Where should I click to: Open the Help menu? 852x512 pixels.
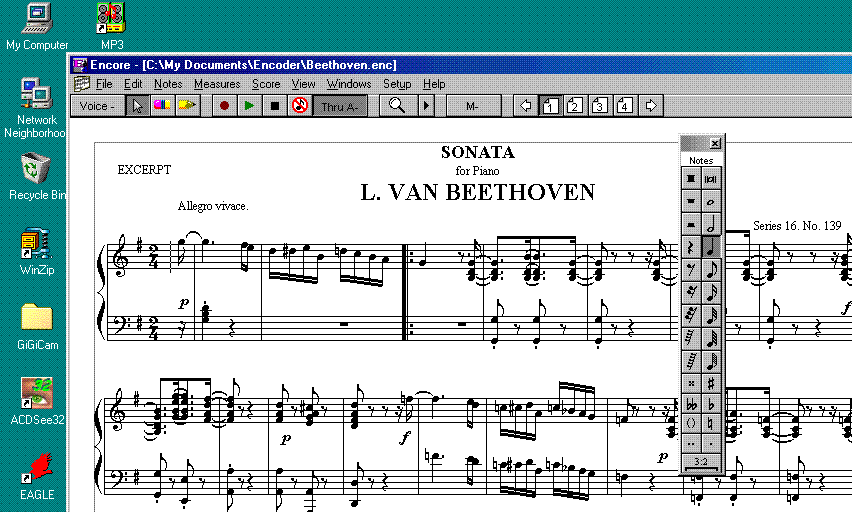click(434, 84)
